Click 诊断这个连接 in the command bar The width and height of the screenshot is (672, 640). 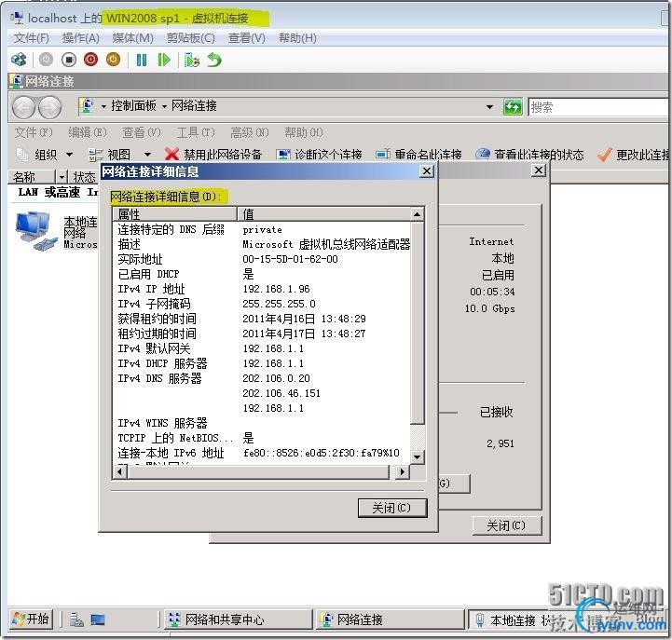(x=320, y=155)
